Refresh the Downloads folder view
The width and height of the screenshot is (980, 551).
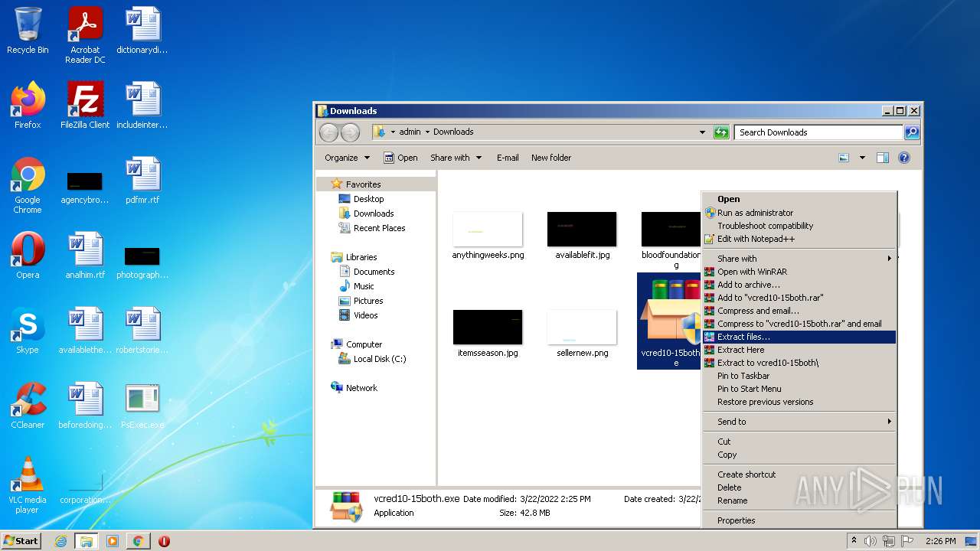[x=721, y=132]
